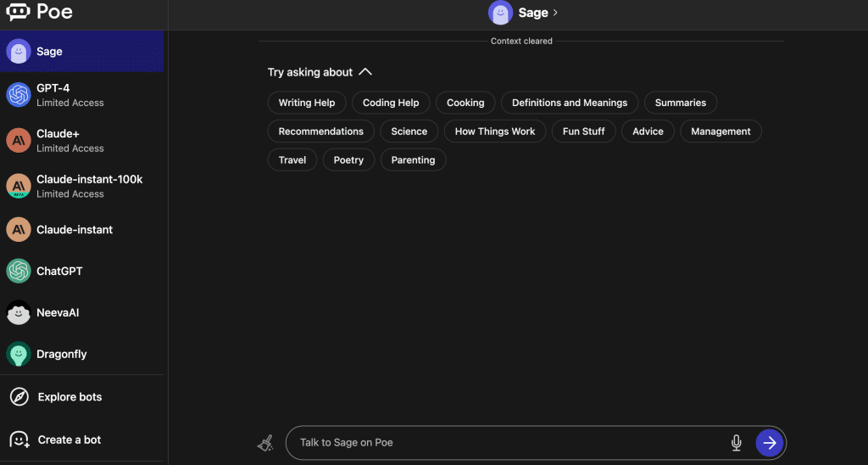
Task: Select the Claude-instant chat in sidebar
Action: coord(75,230)
